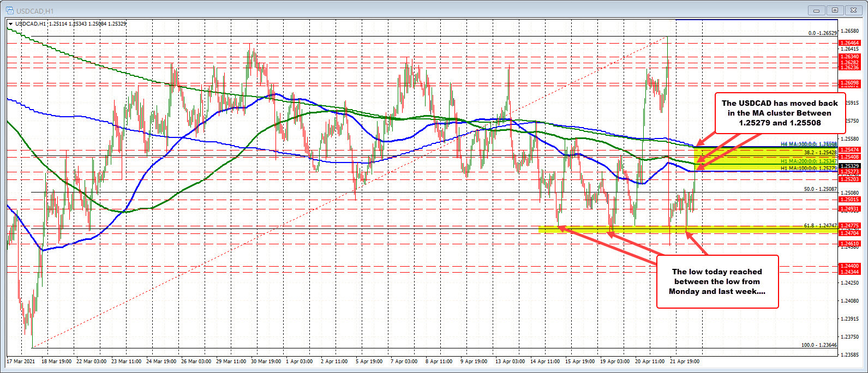Click the '15 Apr 19:00' time axis label
The height and width of the screenshot is (373, 868).
pos(580,361)
